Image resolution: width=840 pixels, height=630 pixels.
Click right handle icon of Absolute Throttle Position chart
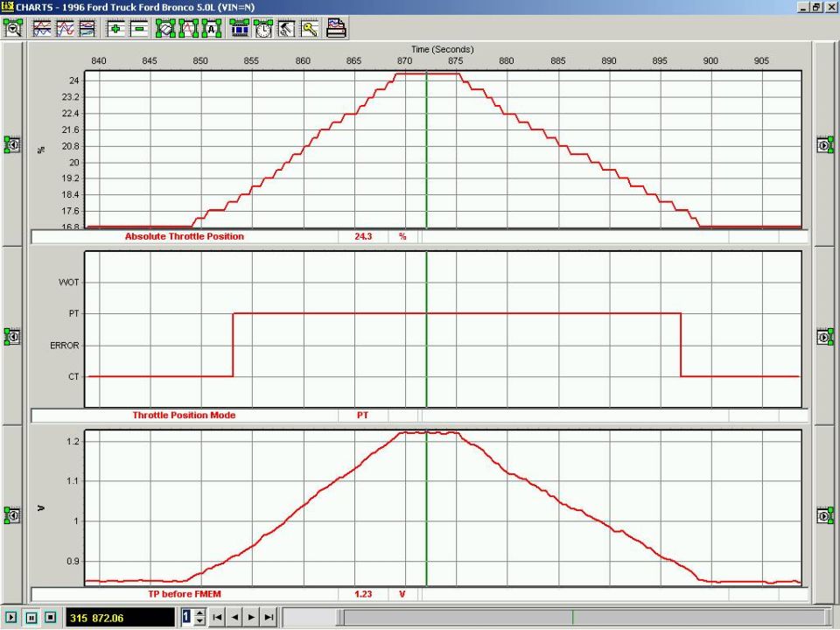pyautogui.click(x=825, y=144)
